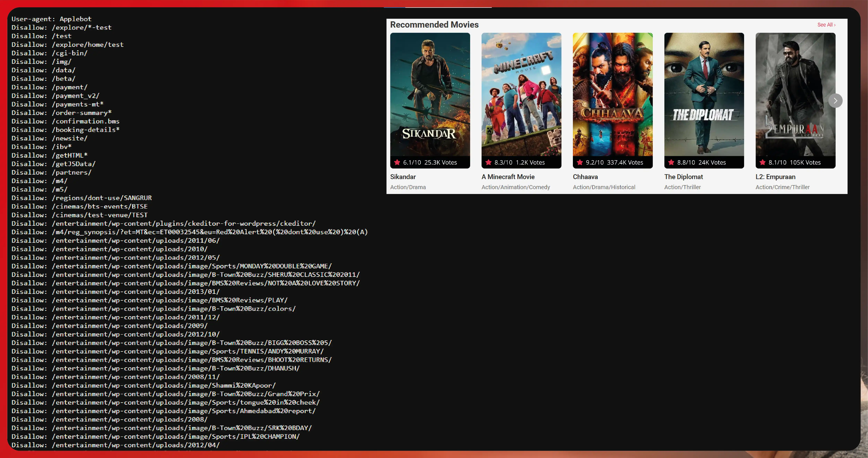Advance the movie carousel with next arrow
This screenshot has width=868, height=458.
tap(835, 101)
